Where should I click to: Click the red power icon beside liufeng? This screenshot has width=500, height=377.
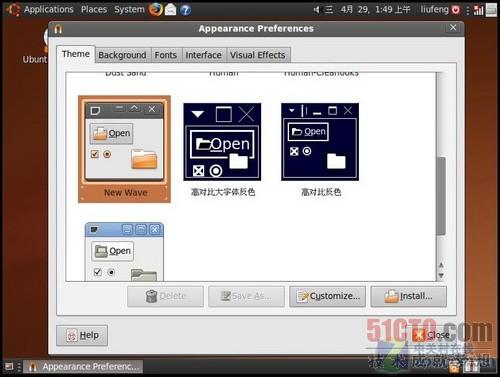(x=455, y=10)
